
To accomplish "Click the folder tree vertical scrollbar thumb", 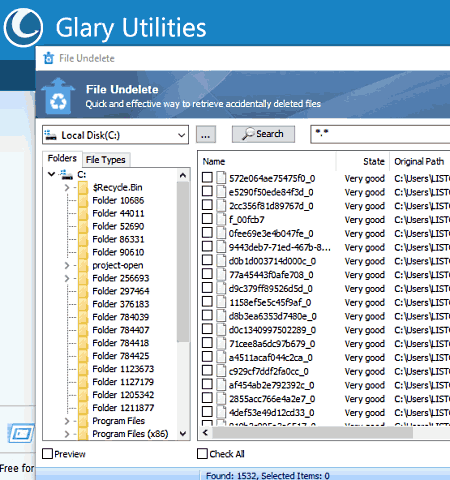I will 183,262.
